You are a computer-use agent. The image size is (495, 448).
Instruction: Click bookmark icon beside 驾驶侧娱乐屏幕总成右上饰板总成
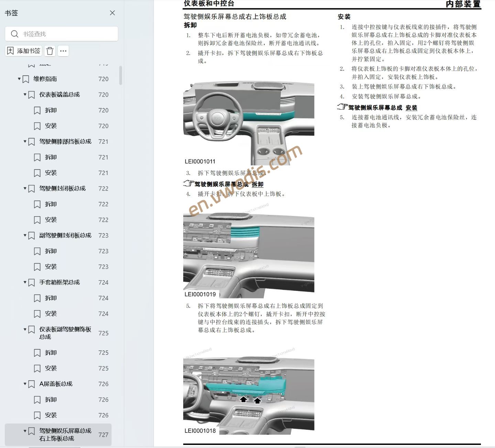pos(31,431)
